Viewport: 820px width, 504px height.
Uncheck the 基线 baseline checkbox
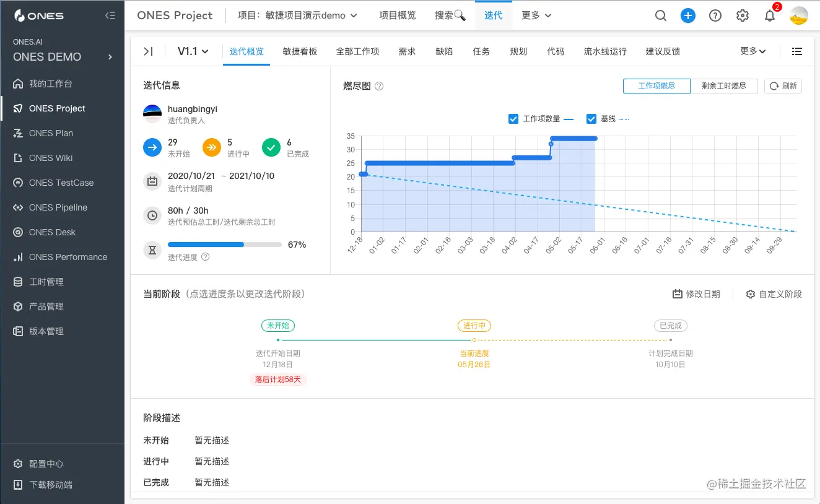(x=591, y=118)
